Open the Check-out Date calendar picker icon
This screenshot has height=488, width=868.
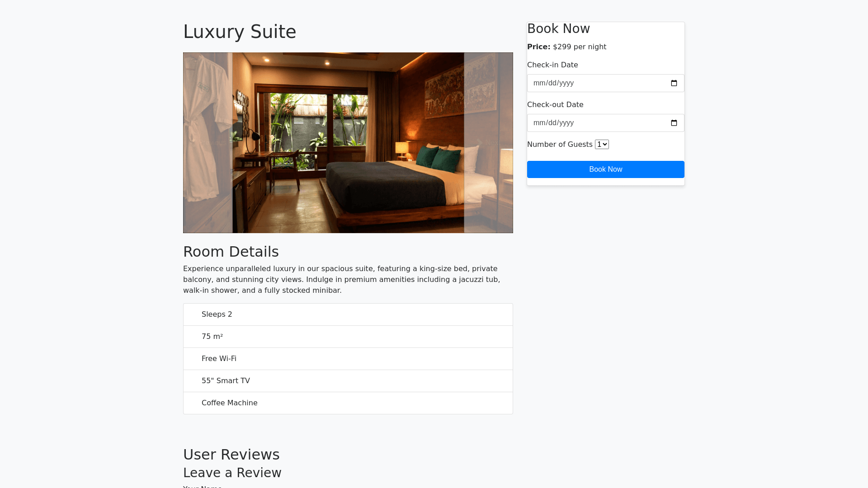[674, 123]
